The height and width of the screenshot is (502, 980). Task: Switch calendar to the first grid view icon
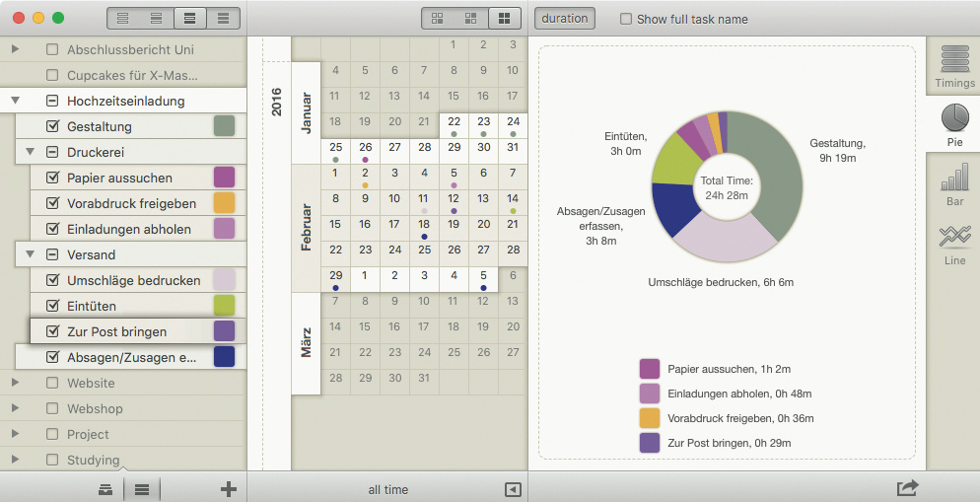438,19
